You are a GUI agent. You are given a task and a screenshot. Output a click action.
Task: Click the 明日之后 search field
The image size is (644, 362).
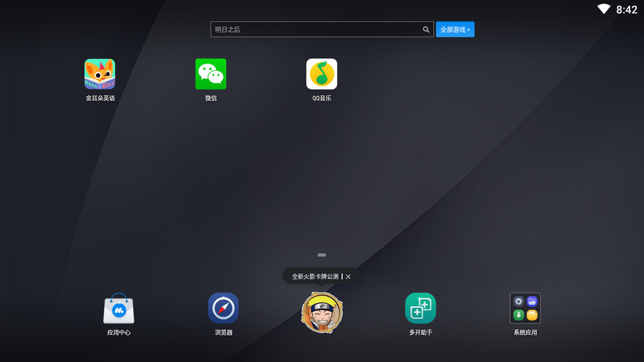point(315,29)
